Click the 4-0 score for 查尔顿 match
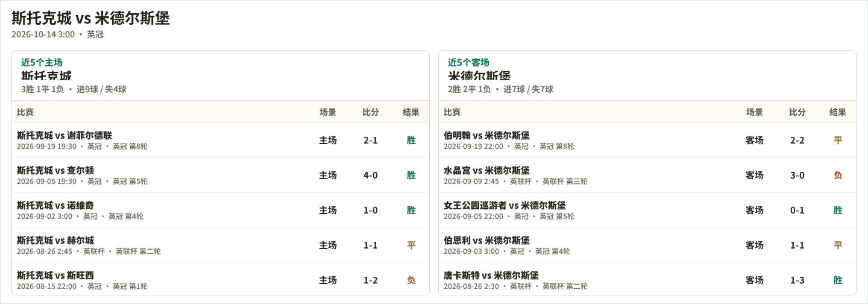 pos(371,176)
